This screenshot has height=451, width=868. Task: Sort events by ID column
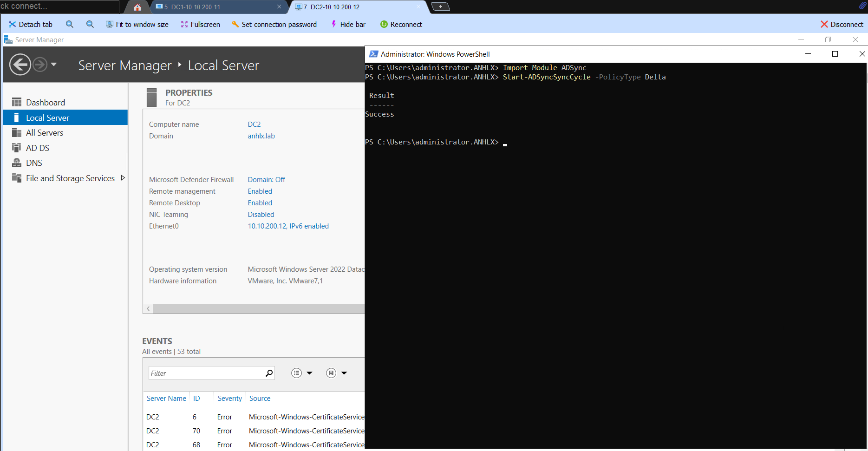(x=196, y=399)
